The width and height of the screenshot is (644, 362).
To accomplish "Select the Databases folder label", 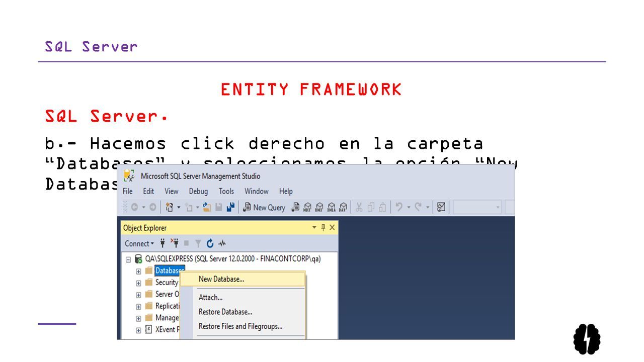I will pyautogui.click(x=170, y=270).
